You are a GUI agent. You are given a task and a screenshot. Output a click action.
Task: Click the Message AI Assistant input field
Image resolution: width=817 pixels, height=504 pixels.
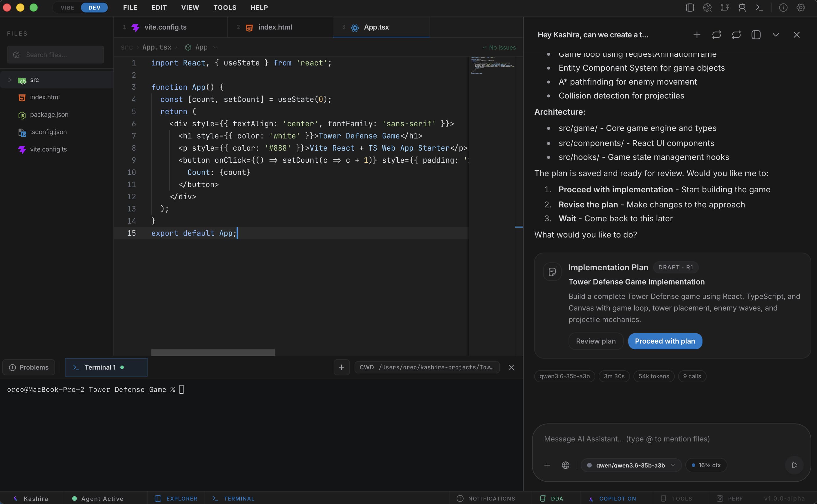point(671,439)
